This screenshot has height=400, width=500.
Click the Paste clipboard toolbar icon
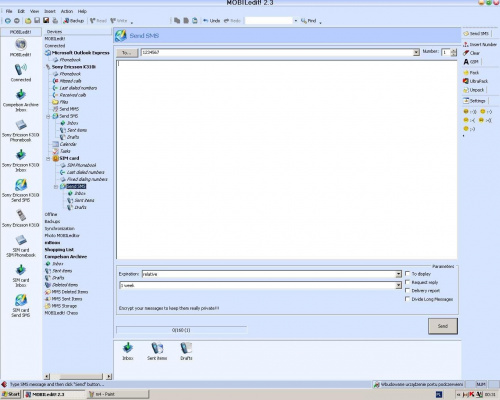point(195,21)
